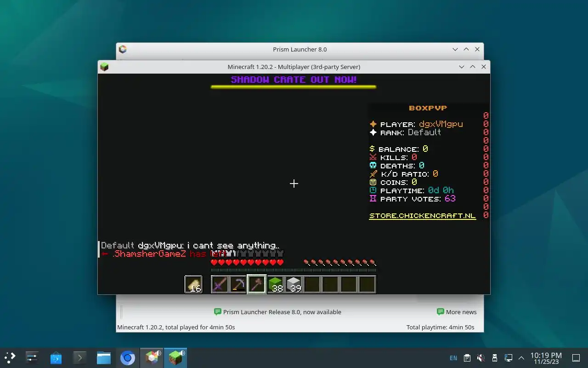Screen dimensions: 588x368
Task: Click the BALANCE: 0 scoreboard line
Action: coord(399,149)
